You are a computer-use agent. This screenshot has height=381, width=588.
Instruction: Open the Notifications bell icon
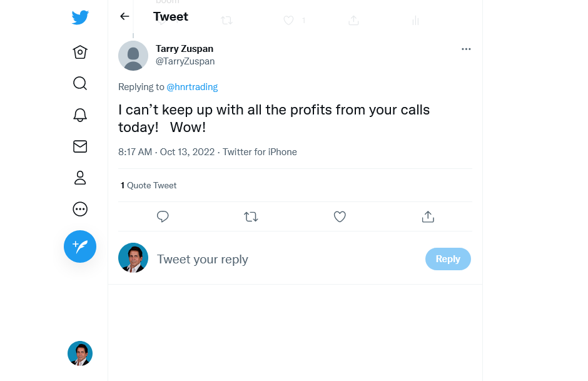point(80,114)
